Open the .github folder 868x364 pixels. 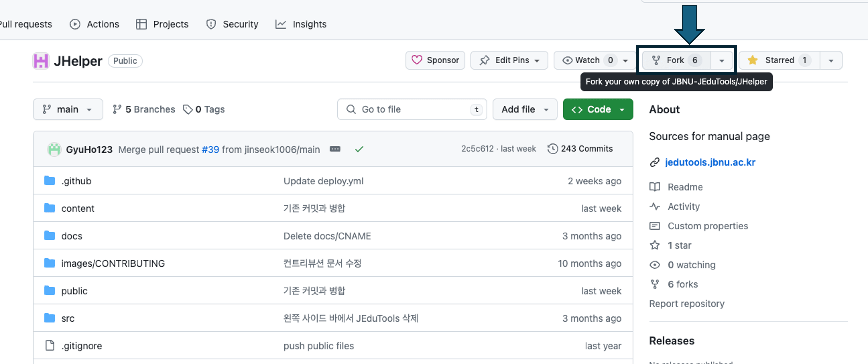pos(76,181)
